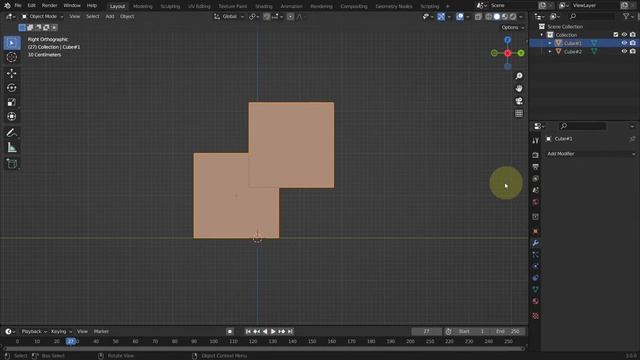The width and height of the screenshot is (640, 360).
Task: Toggle proportional editing button
Action: 290,17
